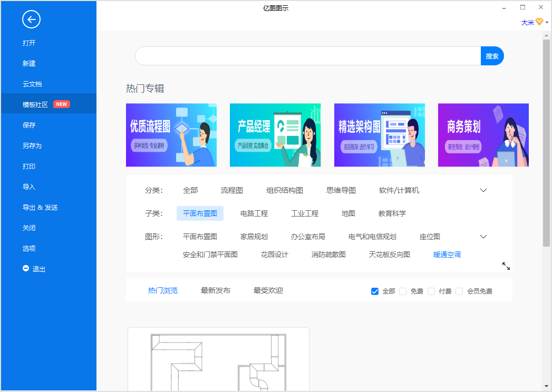Select the 电路工程 subcategory
552x392 pixels.
[254, 213]
